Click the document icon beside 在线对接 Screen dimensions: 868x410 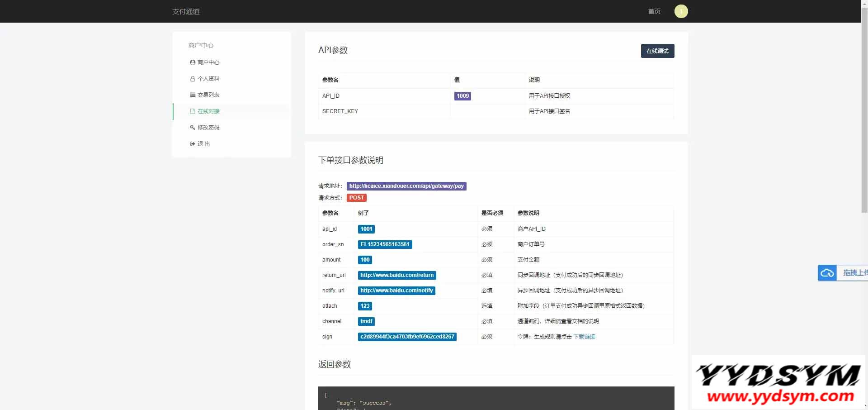tap(193, 111)
